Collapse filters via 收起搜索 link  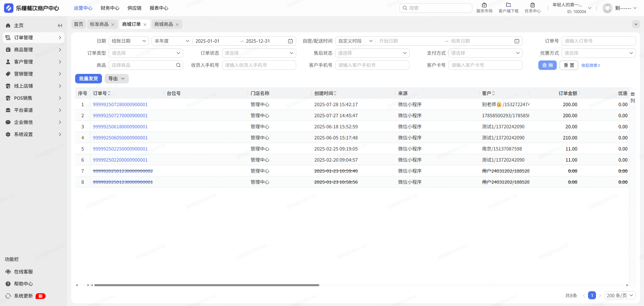[x=591, y=65]
